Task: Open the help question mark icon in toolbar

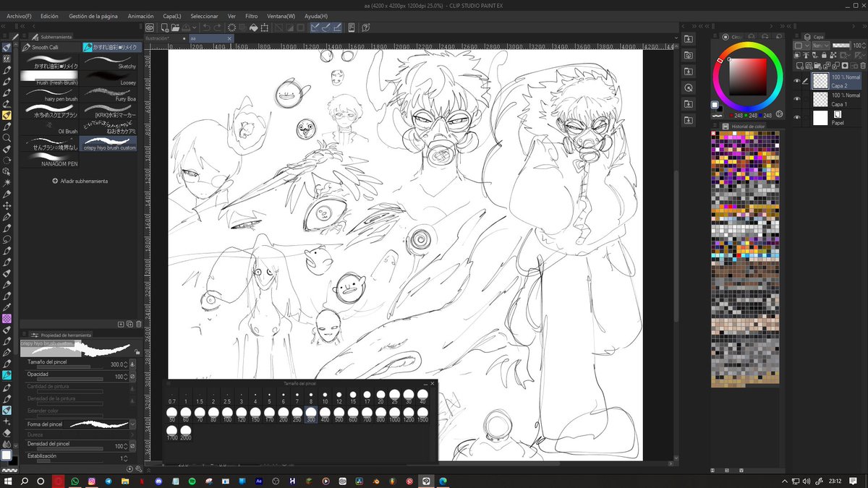Action: [366, 27]
